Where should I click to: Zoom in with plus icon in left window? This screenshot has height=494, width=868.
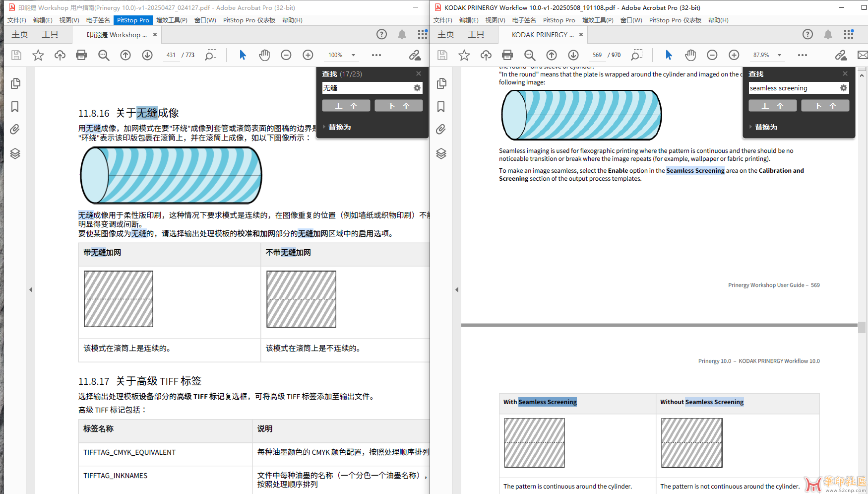tap(308, 55)
